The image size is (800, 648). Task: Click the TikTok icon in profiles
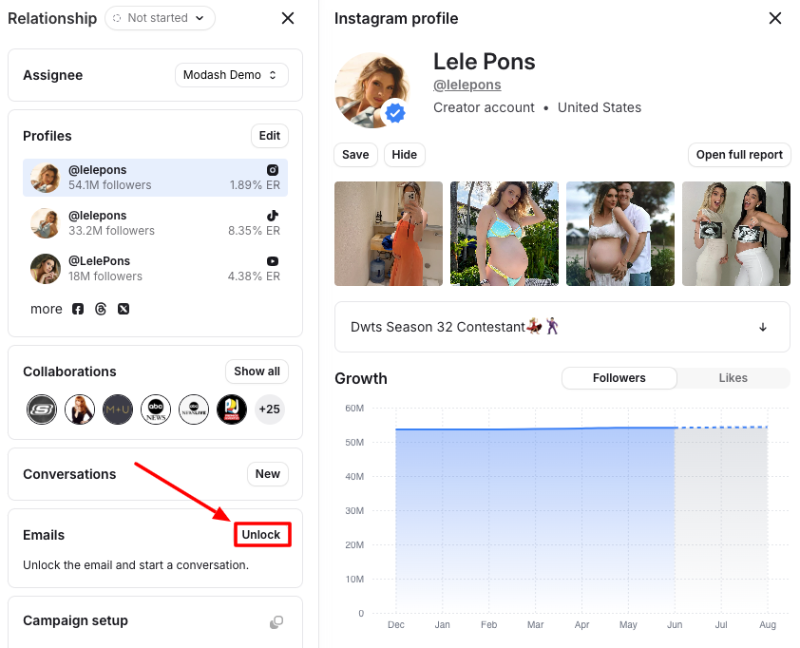tap(273, 215)
